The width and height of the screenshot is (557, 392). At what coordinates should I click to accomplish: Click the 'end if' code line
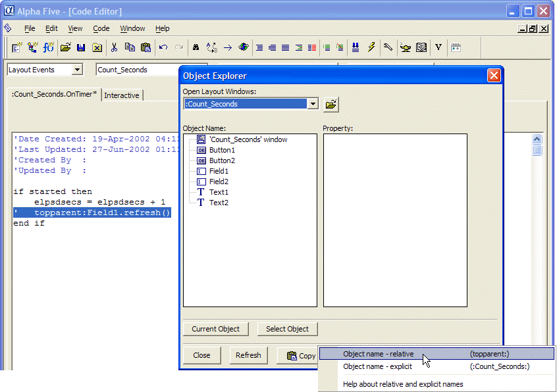click(x=29, y=223)
